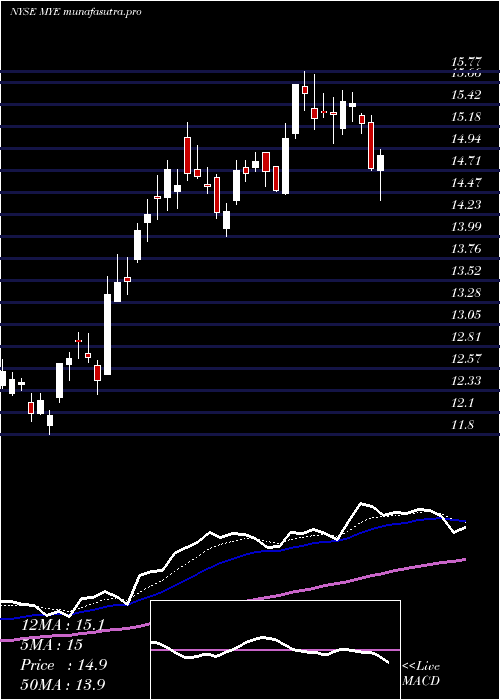Click the 15.77 price level label
The image size is (500, 700).
click(x=466, y=63)
